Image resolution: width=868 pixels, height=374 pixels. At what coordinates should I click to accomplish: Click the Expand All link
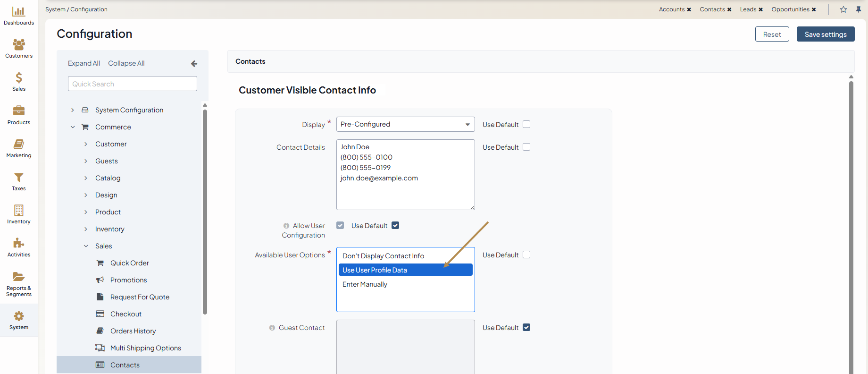coord(83,63)
